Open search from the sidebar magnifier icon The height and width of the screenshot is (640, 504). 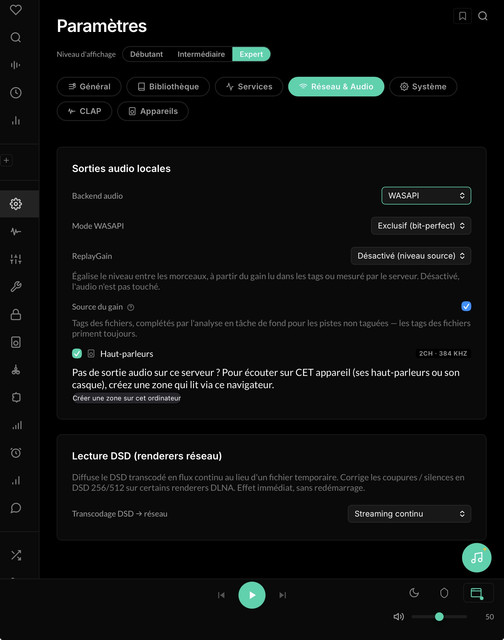click(16, 38)
